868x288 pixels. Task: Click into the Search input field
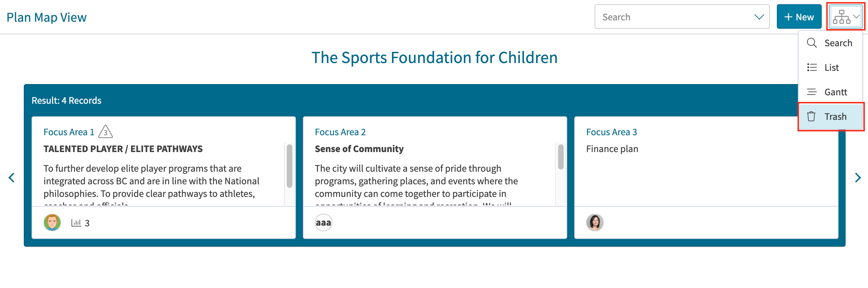coord(675,17)
